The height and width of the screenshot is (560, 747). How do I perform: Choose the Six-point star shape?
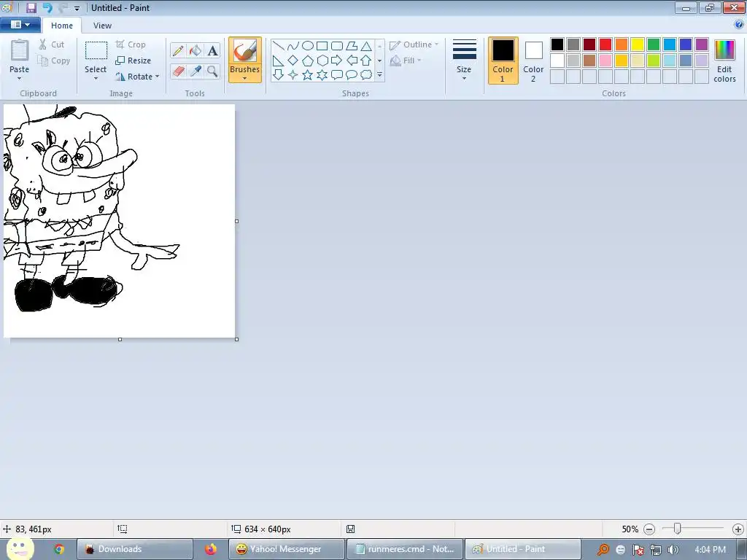pyautogui.click(x=322, y=75)
